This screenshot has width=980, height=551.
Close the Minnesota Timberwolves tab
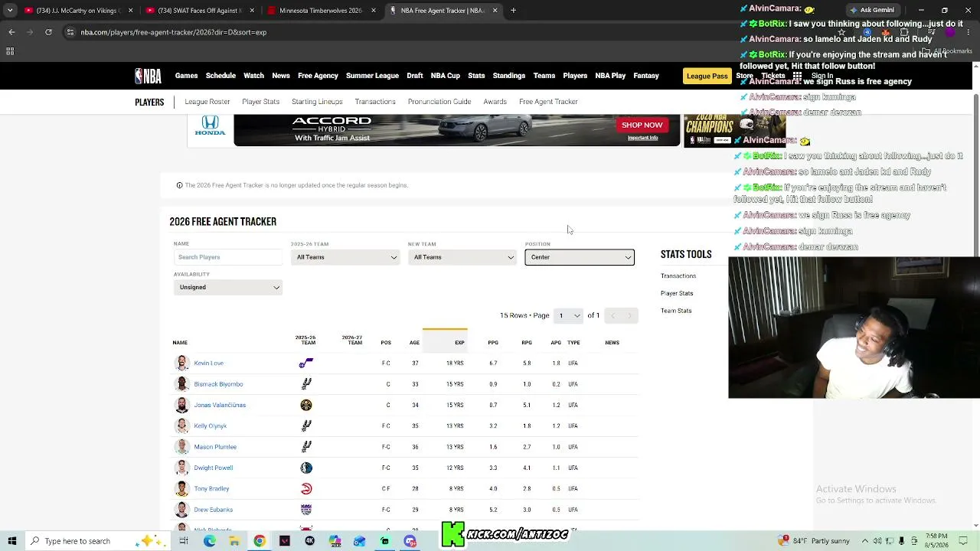coord(374,11)
